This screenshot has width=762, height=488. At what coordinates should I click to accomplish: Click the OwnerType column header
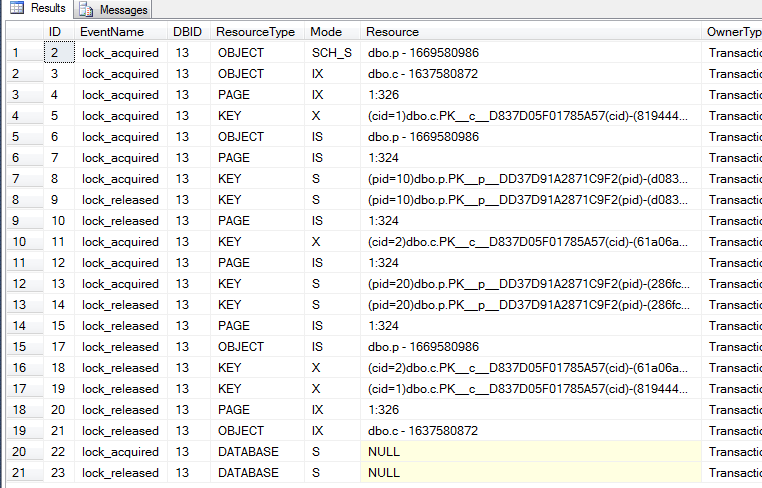733,32
